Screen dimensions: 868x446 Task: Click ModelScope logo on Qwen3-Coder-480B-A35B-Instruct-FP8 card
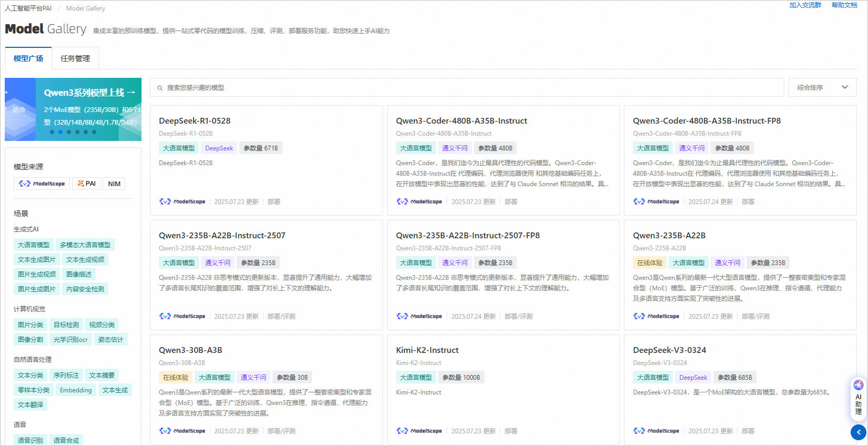[656, 201]
